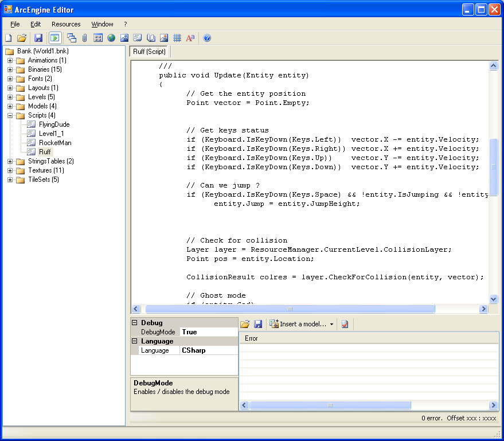Collapse the Debug property category

135,323
